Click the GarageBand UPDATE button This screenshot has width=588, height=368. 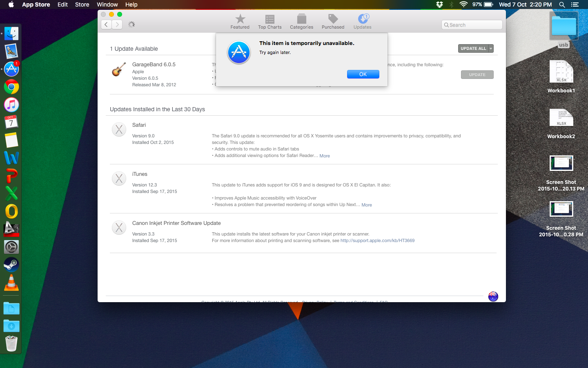477,75
